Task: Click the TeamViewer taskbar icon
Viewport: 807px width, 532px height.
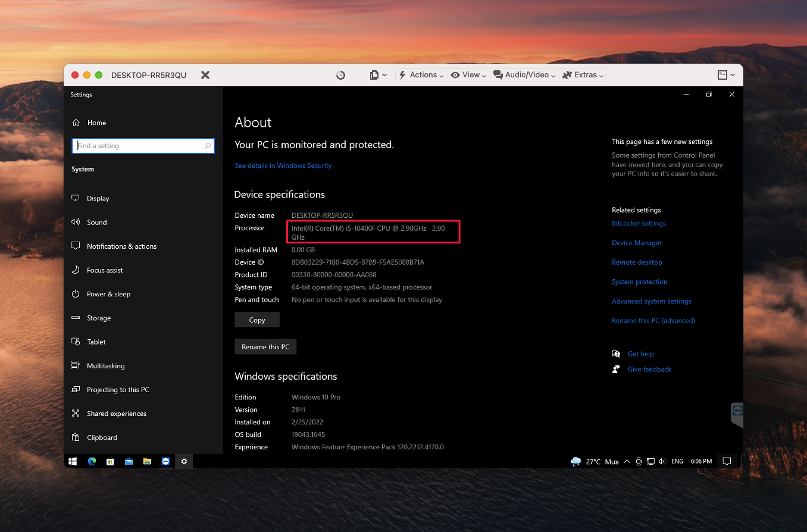Action: 165,461
